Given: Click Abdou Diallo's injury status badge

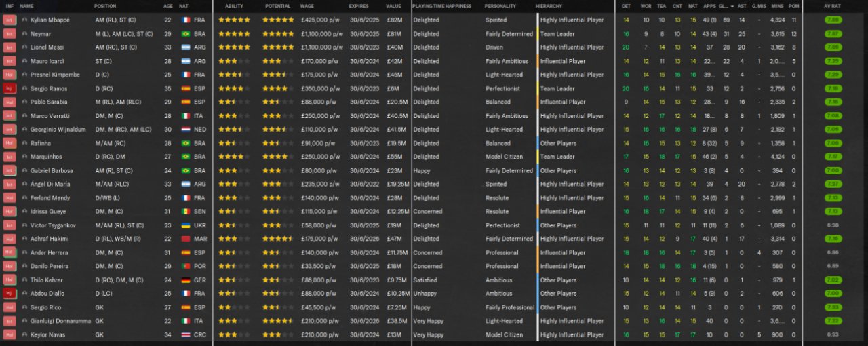Looking at the screenshot, I should 9,293.
